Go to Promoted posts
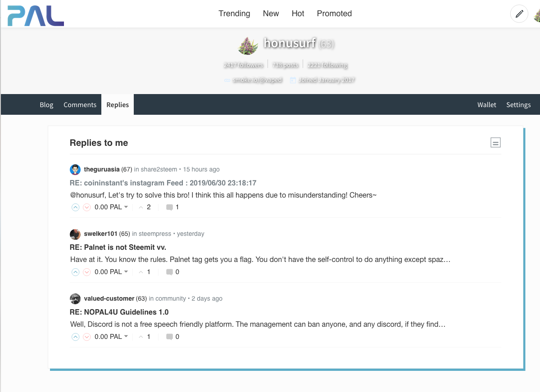Screen dimensions: 540x392 pyautogui.click(x=334, y=14)
